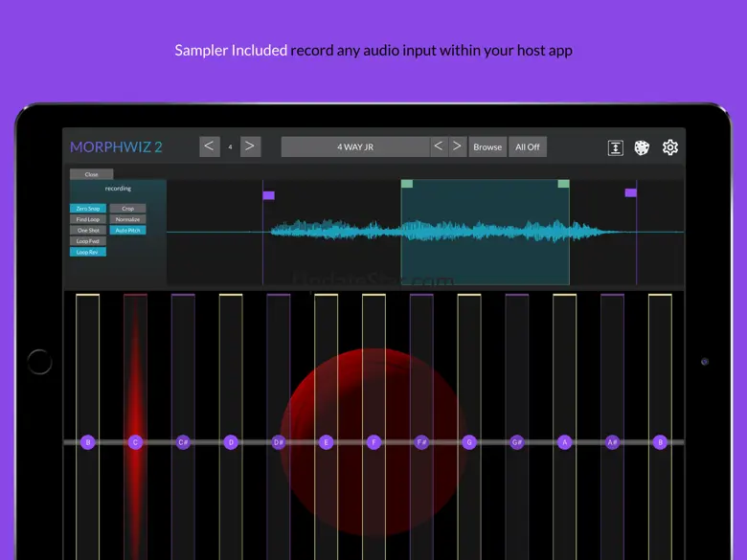Screen dimensions: 747x560
Task: Tap the F# note marker
Action: pos(421,442)
